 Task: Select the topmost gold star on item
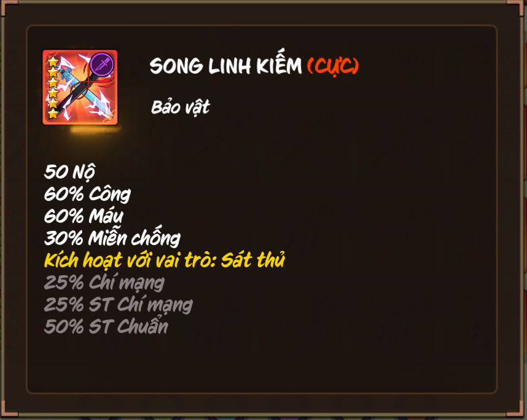pos(53,61)
